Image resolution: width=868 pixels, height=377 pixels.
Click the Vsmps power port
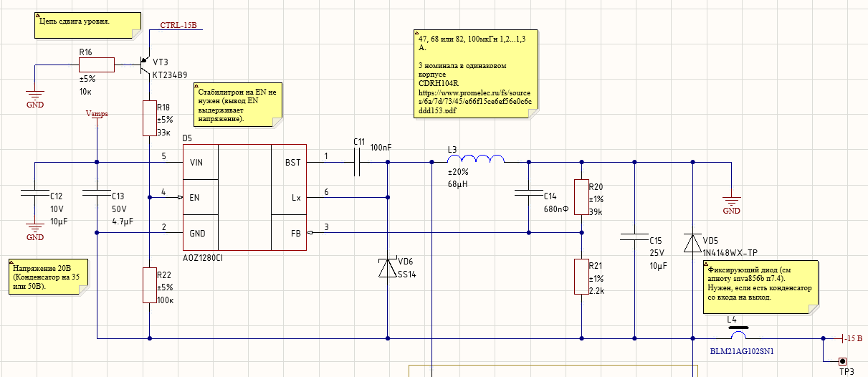[96, 113]
